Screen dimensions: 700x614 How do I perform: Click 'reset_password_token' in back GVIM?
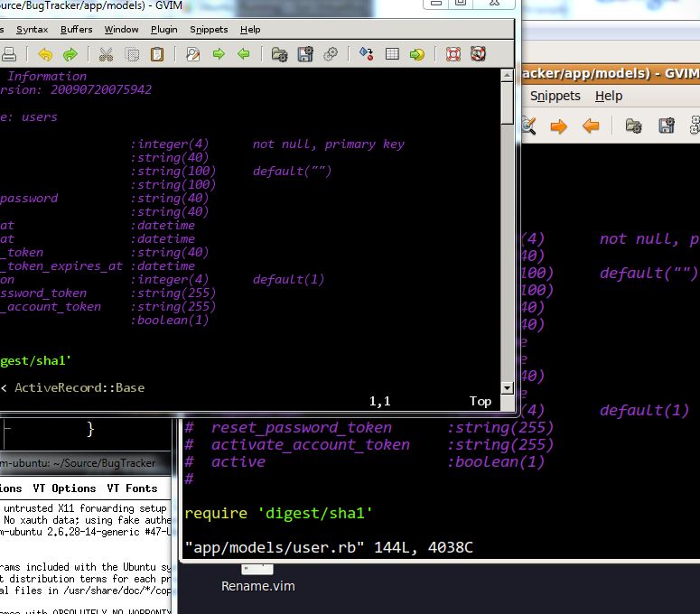pyautogui.click(x=302, y=427)
